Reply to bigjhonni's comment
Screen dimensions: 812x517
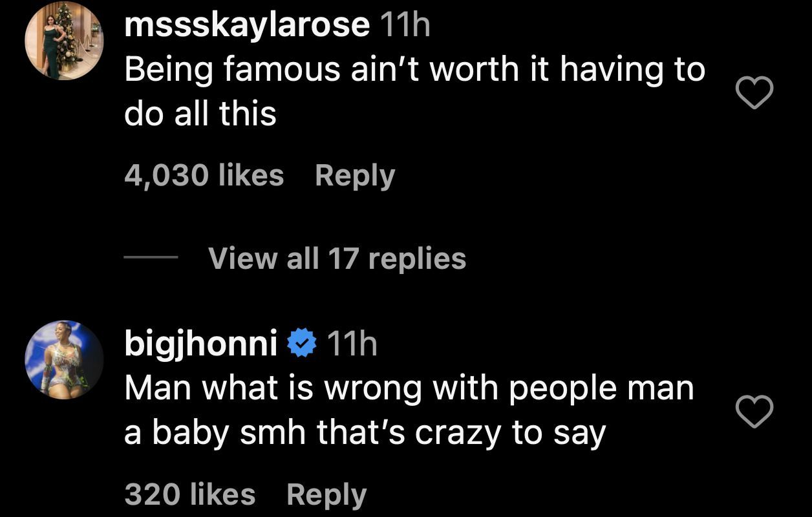coord(326,495)
